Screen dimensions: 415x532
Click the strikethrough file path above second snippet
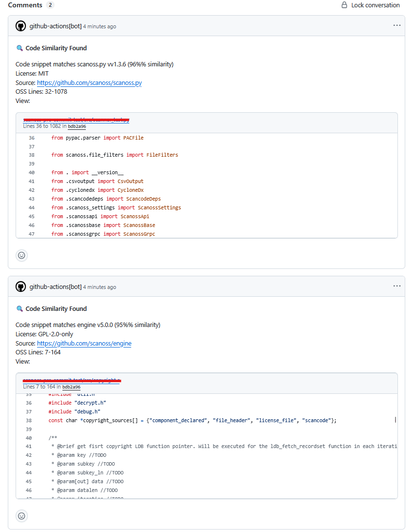[71, 379]
